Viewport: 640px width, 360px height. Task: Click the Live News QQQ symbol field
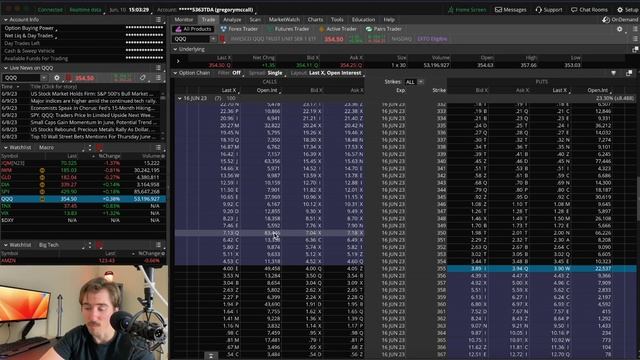point(21,78)
